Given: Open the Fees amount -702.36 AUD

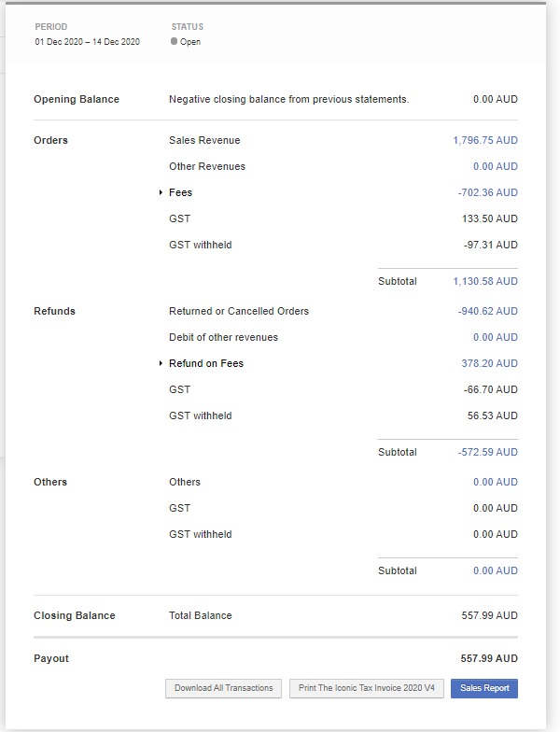Looking at the screenshot, I should (487, 192).
